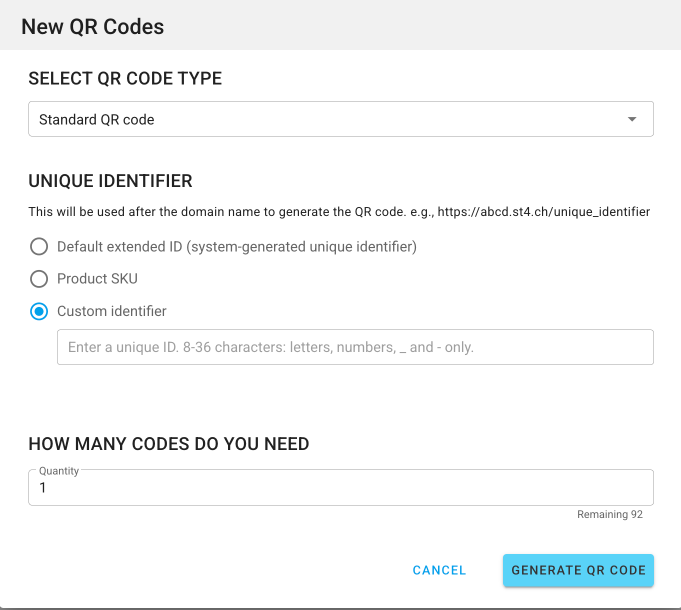Click the "HOW MANY CODES DO YOU NEED" heading
Image resolution: width=681 pixels, height=610 pixels.
click(169, 444)
